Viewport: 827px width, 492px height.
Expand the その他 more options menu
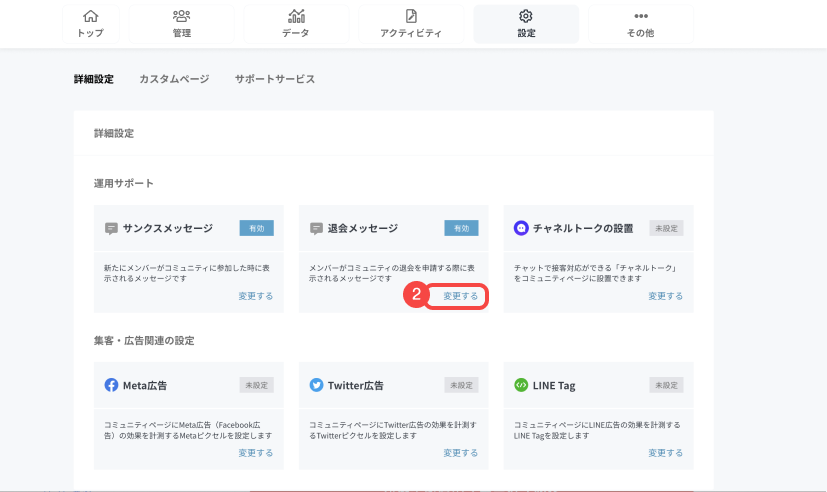(x=641, y=23)
